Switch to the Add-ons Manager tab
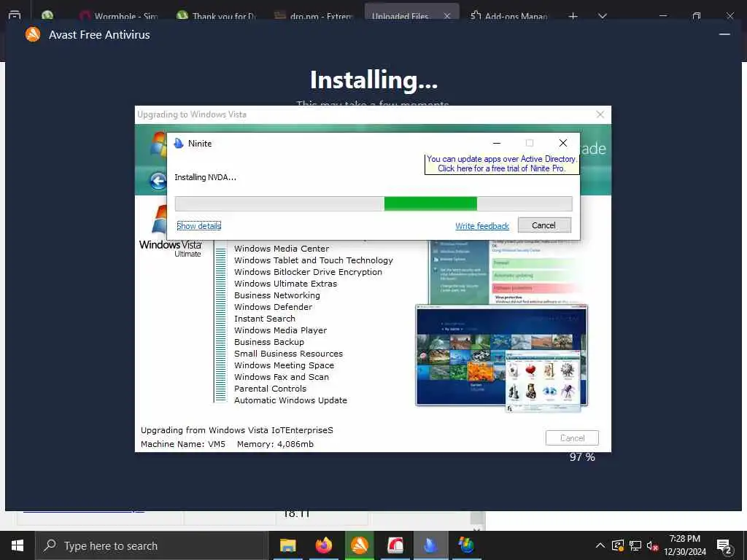This screenshot has height=560, width=747. click(x=508, y=16)
